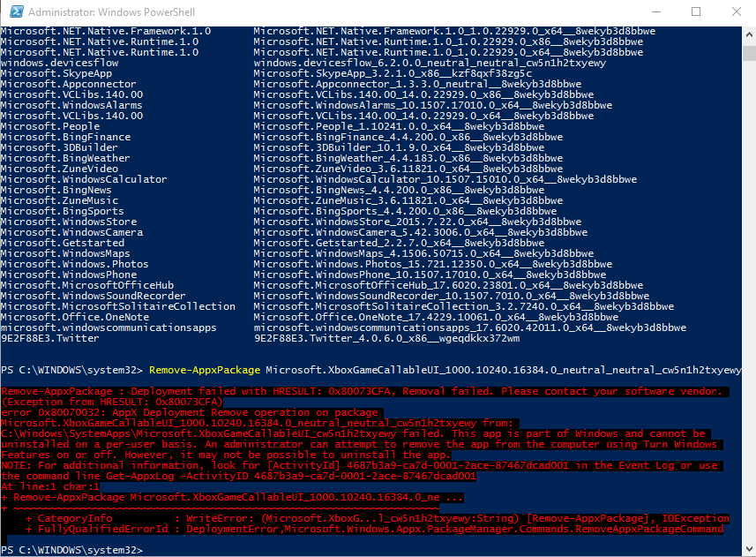Click the Microsoft.WindowsMaps name entry
756x557 pixels.
[65, 253]
